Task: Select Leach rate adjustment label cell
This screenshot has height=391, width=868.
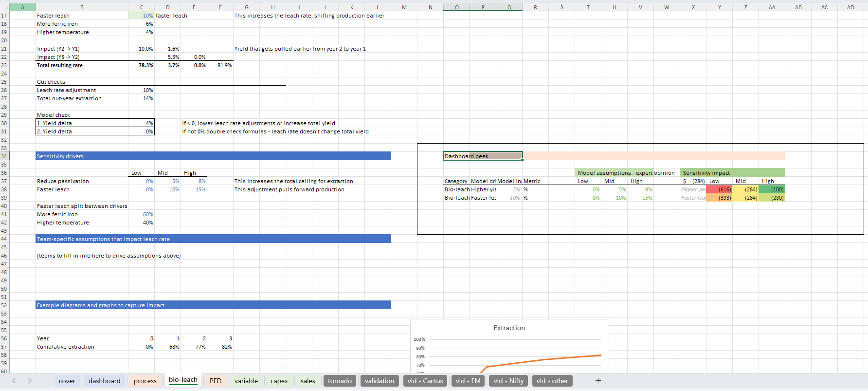Action: [x=82, y=90]
